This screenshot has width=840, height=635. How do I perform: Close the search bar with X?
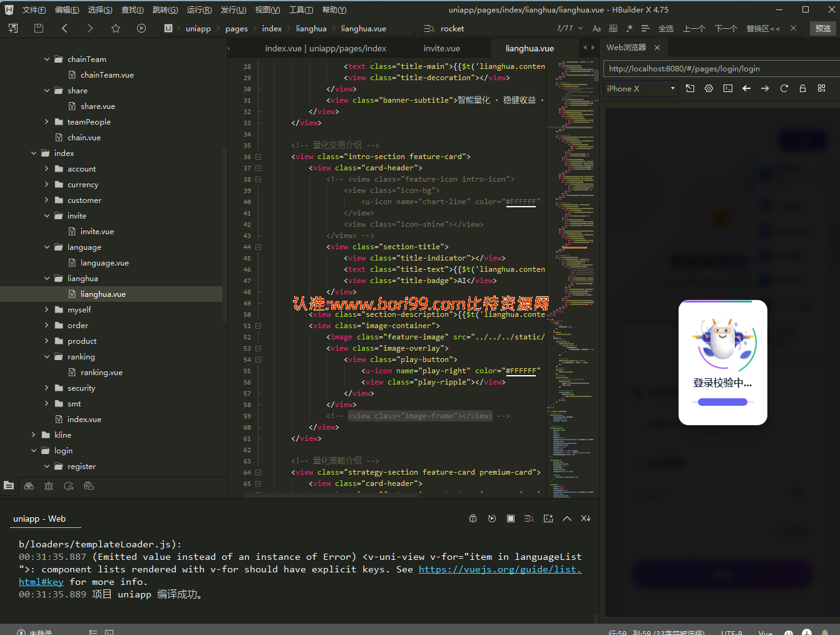pos(793,29)
